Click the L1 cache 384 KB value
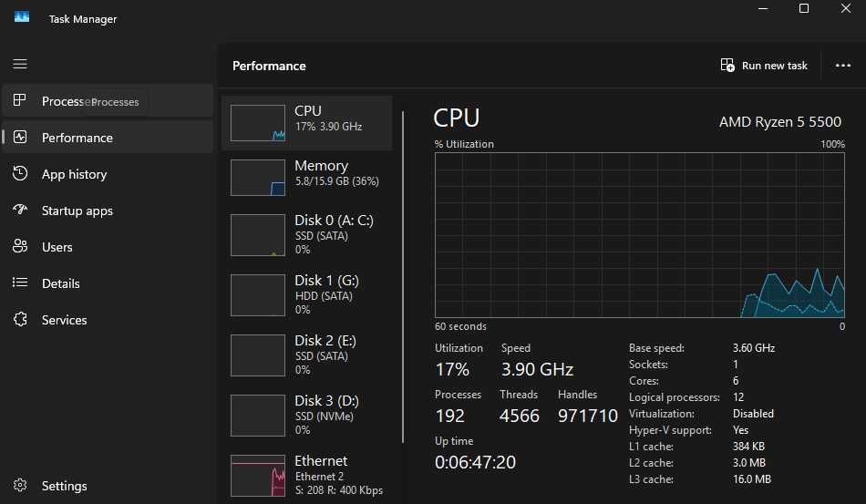This screenshot has width=866, height=504. coord(749,446)
